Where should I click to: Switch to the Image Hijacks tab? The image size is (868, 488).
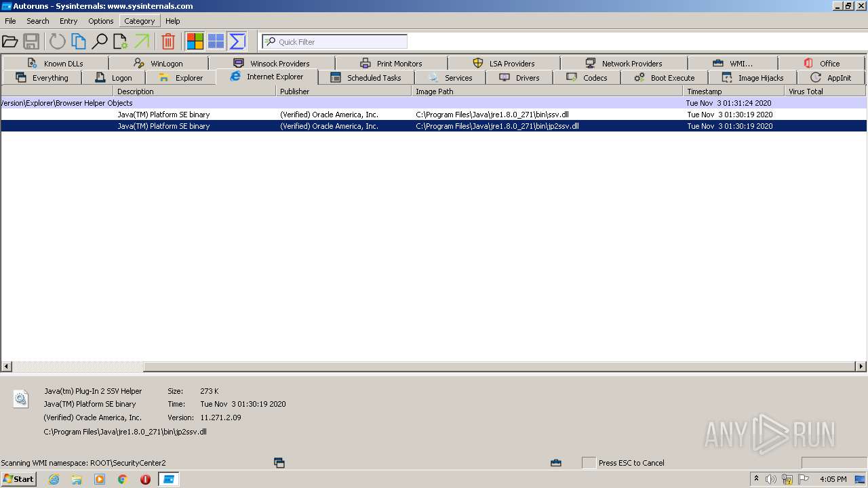pos(753,77)
